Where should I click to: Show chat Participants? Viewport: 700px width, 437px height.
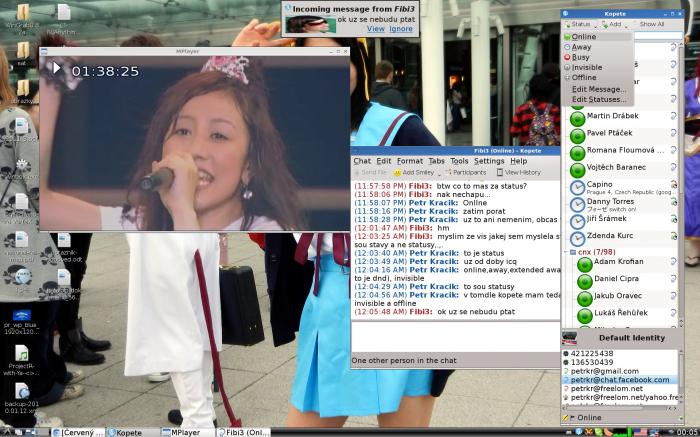coord(466,172)
